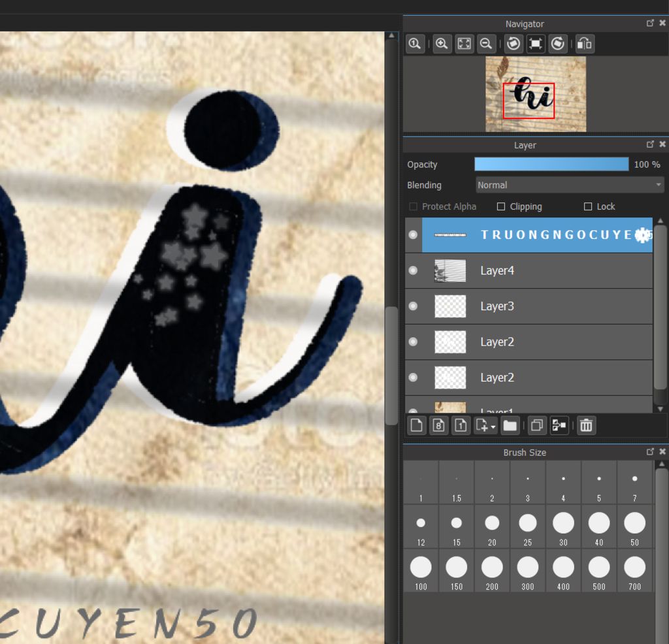Select brush size 1

pos(421,483)
